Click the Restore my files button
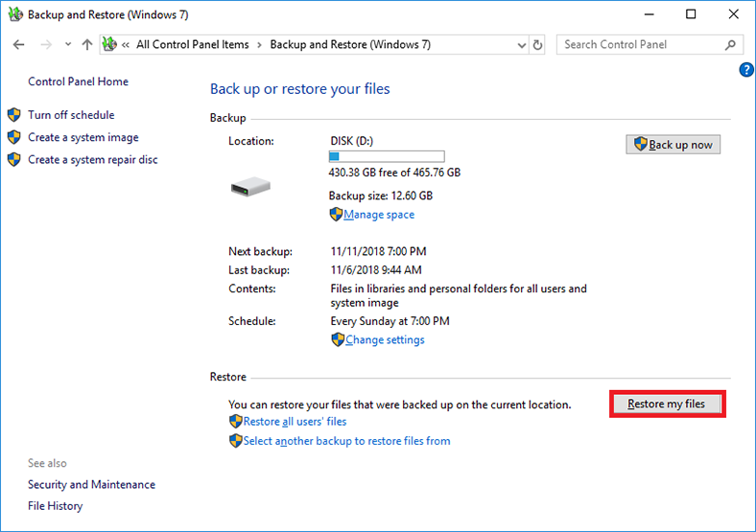Image resolution: width=756 pixels, height=532 pixels. [x=668, y=404]
